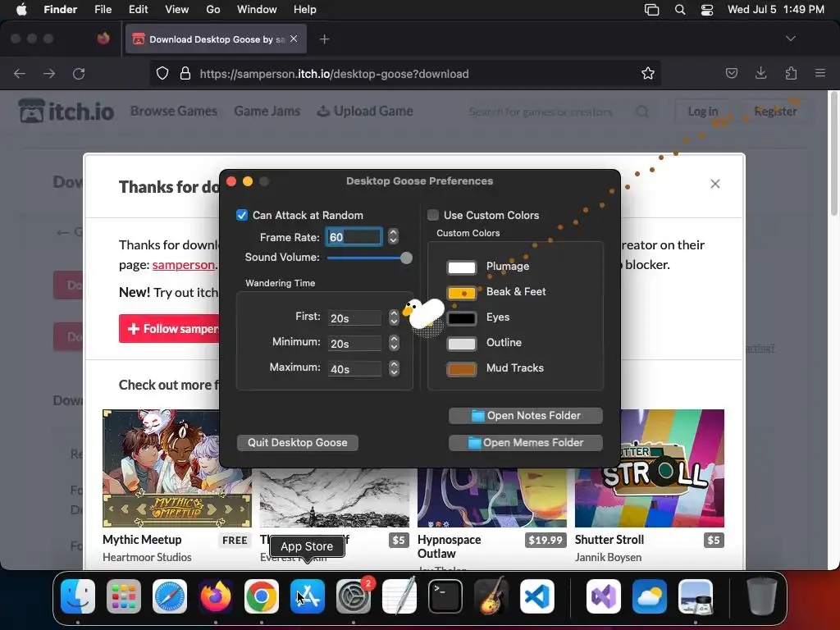Screen dimensions: 840x630
Task: Adjust the Frame Rate stepper arrows
Action: click(393, 236)
